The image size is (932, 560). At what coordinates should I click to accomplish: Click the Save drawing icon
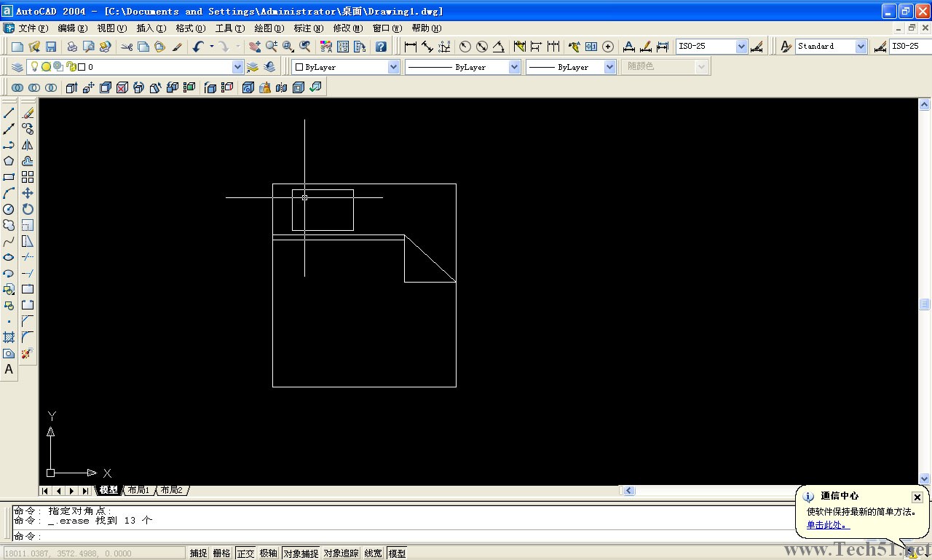(51, 47)
